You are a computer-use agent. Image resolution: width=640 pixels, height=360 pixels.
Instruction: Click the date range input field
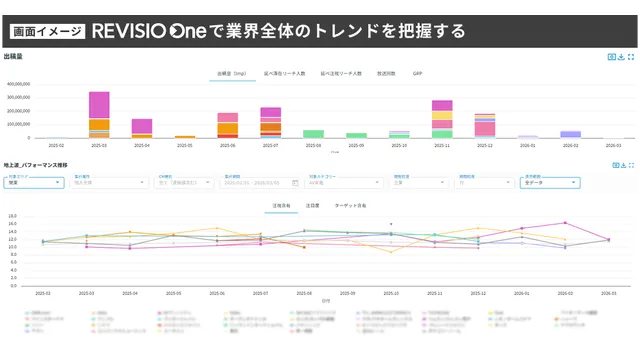point(259,183)
